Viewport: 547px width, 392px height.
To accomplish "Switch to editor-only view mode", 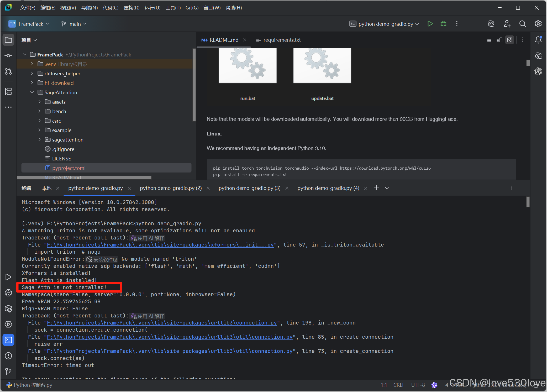I will [x=489, y=40].
